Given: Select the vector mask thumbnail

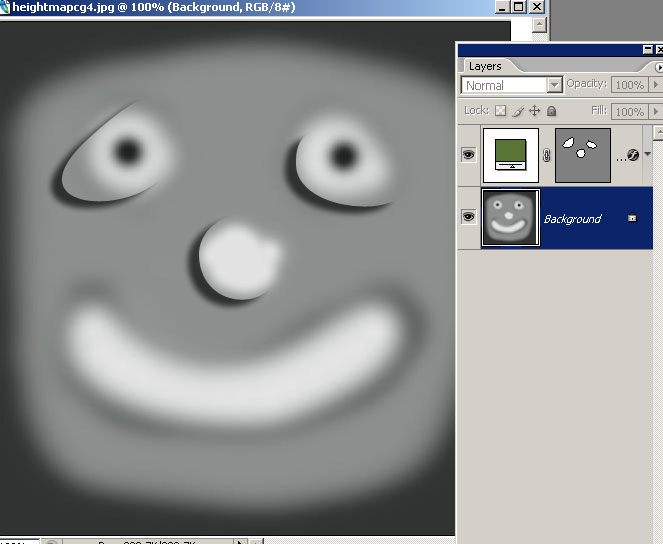Looking at the screenshot, I should [583, 156].
